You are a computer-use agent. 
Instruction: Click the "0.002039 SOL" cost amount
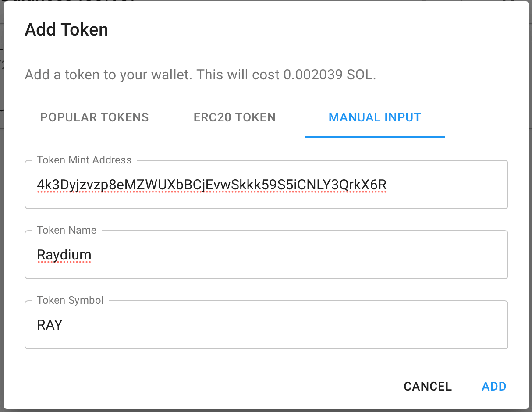point(328,75)
